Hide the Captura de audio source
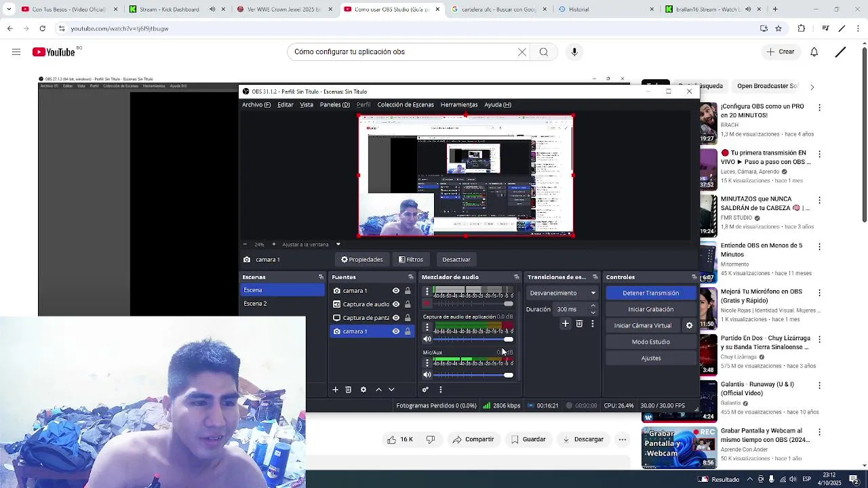 pyautogui.click(x=396, y=304)
